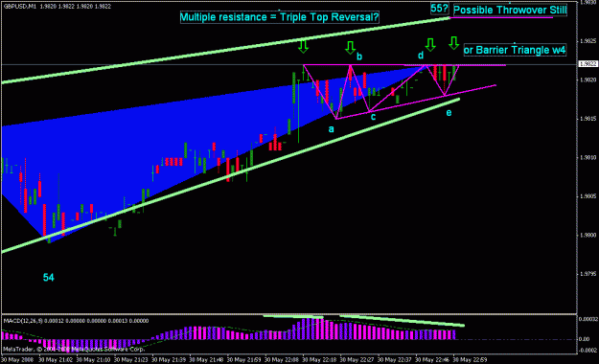Select wave label 'e' below the triangle end

click(x=449, y=113)
